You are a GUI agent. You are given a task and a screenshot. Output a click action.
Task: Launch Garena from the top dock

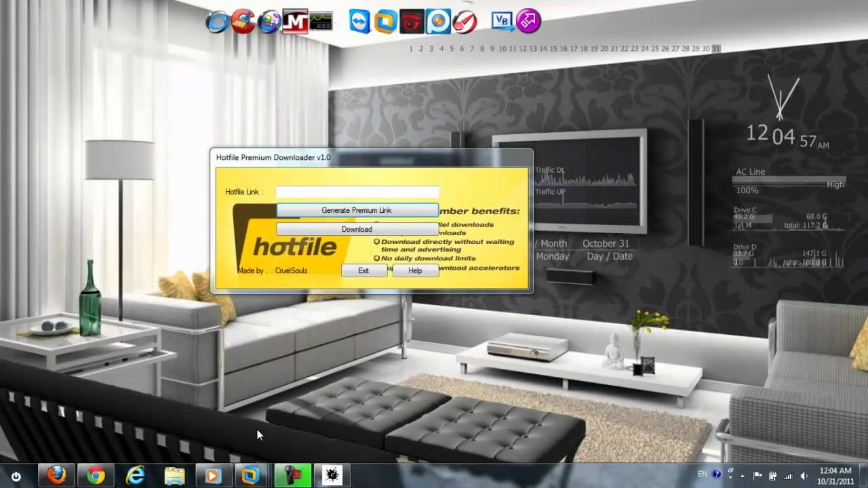412,22
